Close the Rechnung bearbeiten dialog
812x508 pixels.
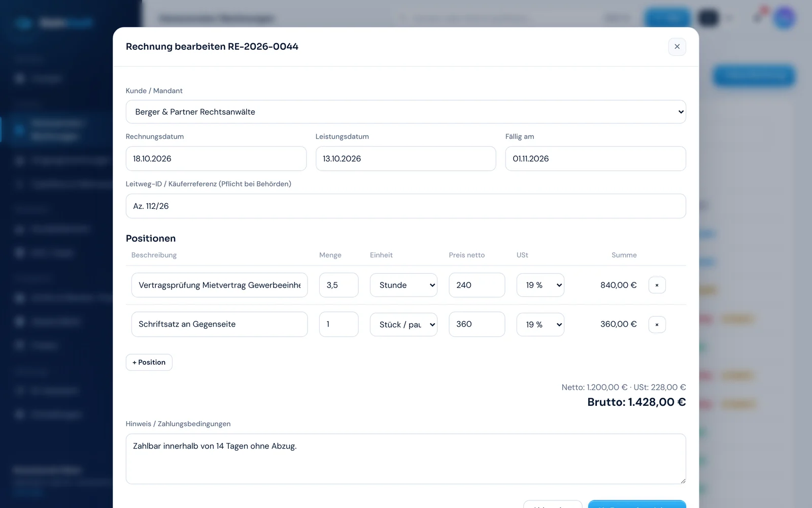[x=677, y=47]
